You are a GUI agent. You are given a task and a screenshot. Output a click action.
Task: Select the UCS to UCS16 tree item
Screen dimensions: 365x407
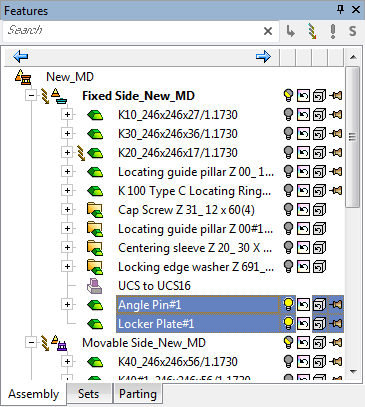tap(154, 286)
